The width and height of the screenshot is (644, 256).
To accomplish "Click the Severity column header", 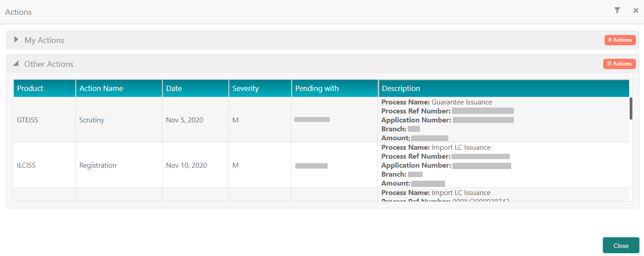I will tap(260, 88).
